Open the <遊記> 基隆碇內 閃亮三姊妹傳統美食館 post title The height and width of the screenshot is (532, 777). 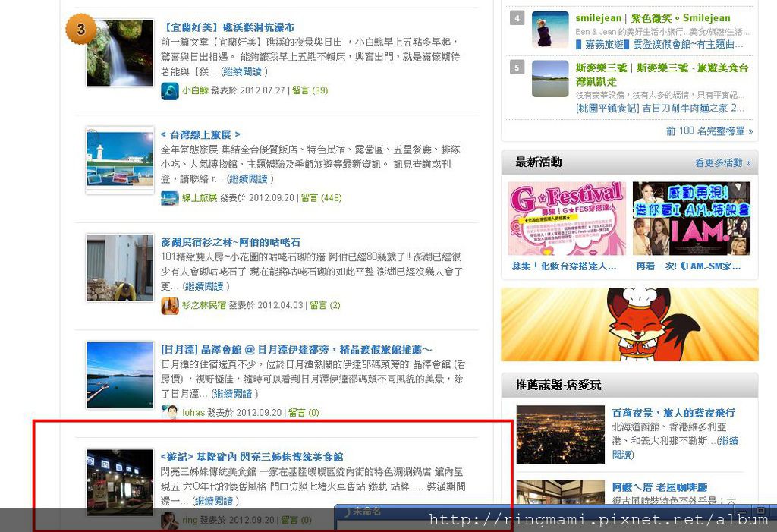[252, 457]
